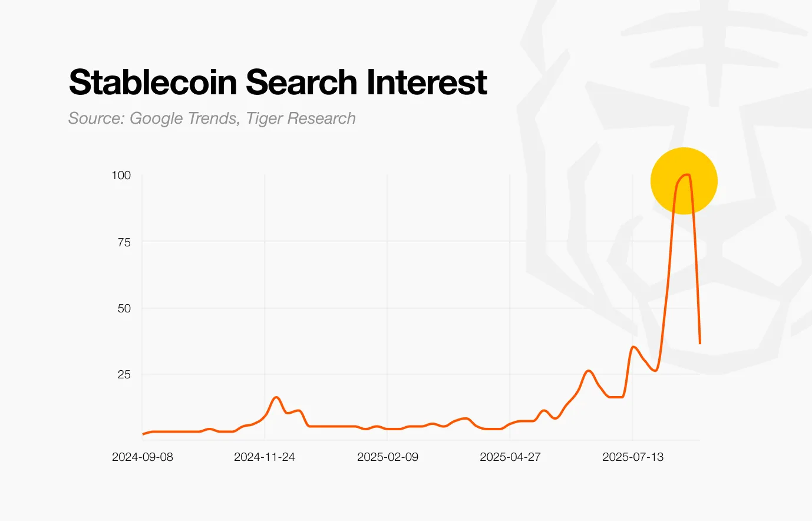Select the 25 label on the y-axis

coord(124,374)
